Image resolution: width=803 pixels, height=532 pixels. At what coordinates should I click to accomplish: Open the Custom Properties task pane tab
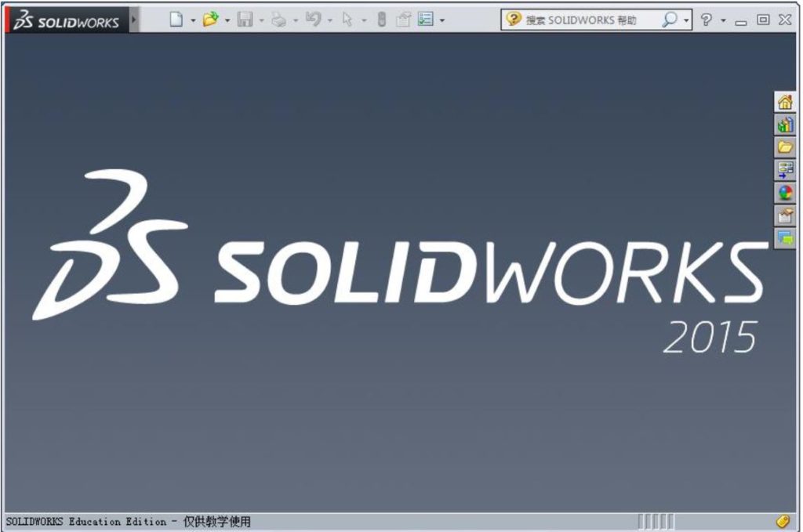point(785,215)
